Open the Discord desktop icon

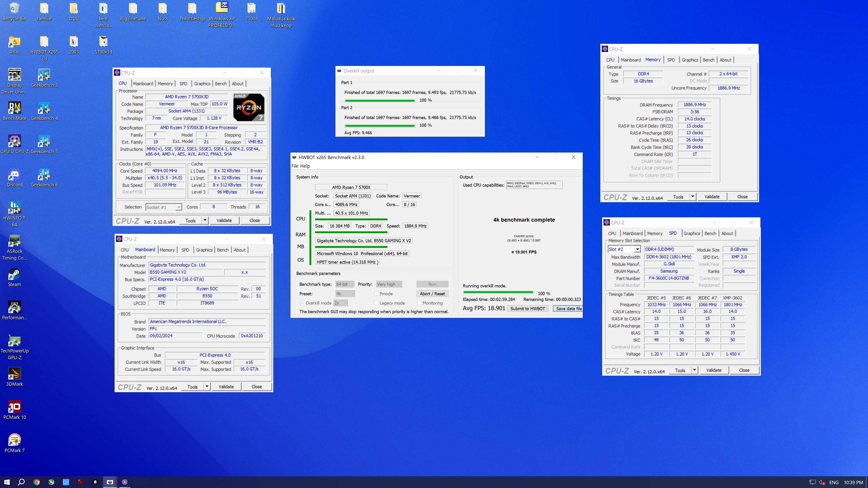click(x=14, y=178)
